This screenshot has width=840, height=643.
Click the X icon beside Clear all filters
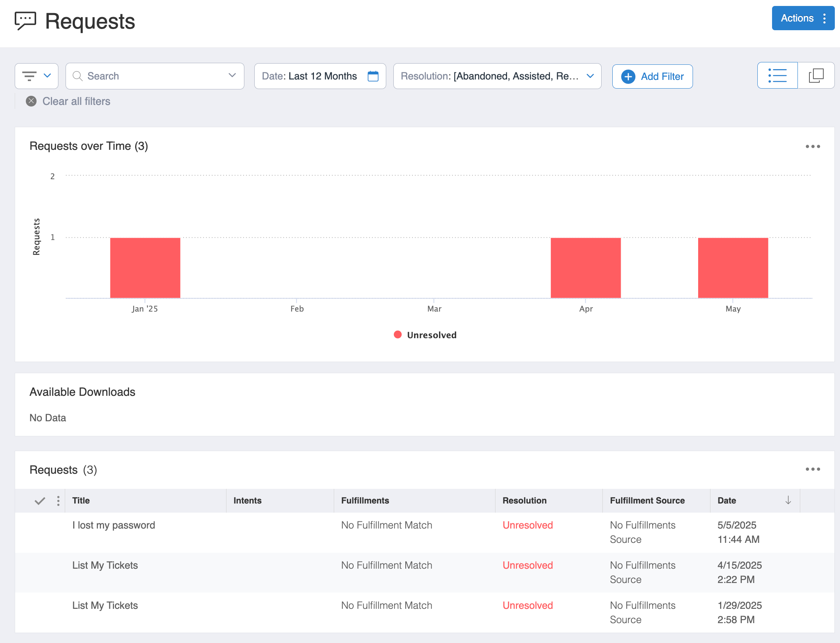pos(31,101)
